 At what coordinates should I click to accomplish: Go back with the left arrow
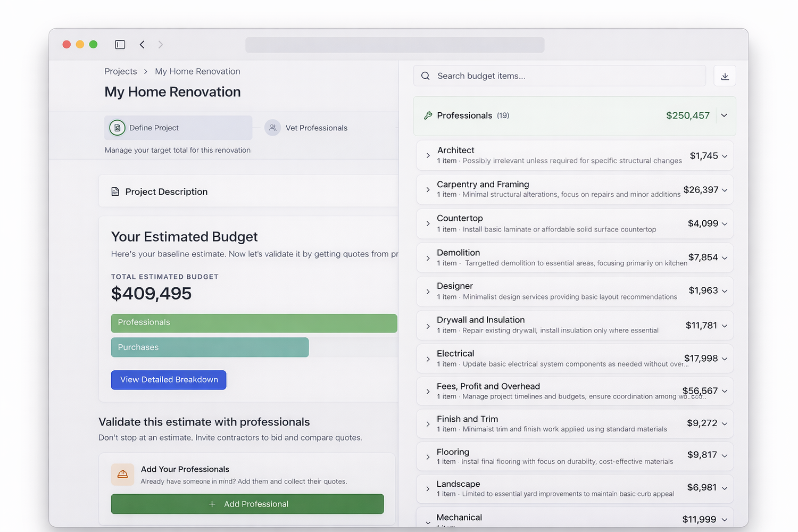pyautogui.click(x=142, y=45)
